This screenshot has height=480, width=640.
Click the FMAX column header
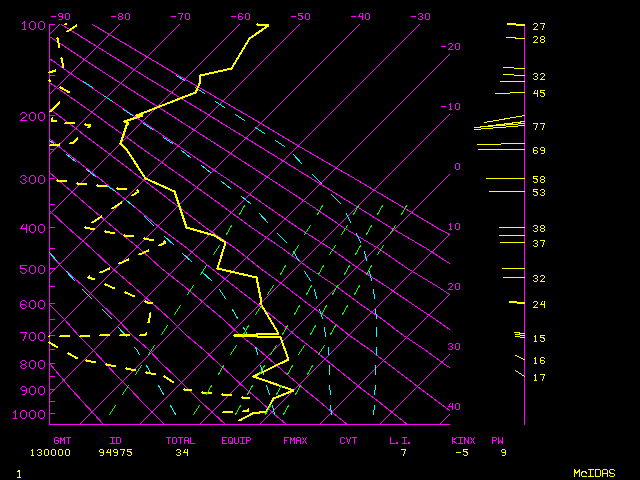click(294, 440)
